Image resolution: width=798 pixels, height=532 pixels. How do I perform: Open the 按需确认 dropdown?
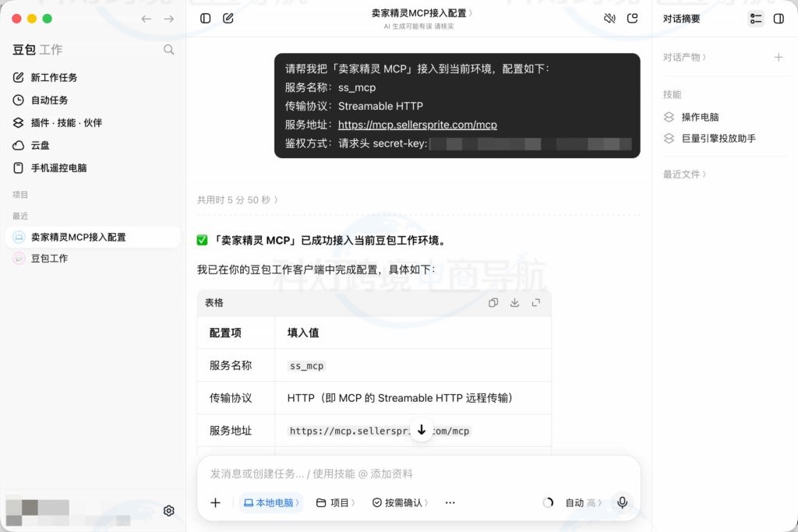coord(400,502)
